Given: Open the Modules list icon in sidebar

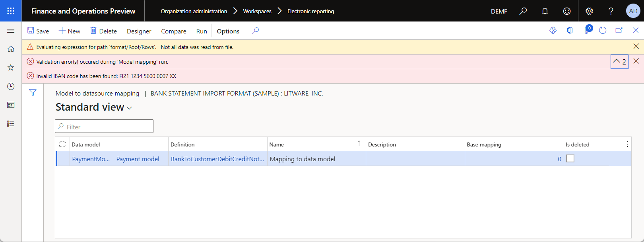Looking at the screenshot, I should tap(11, 124).
